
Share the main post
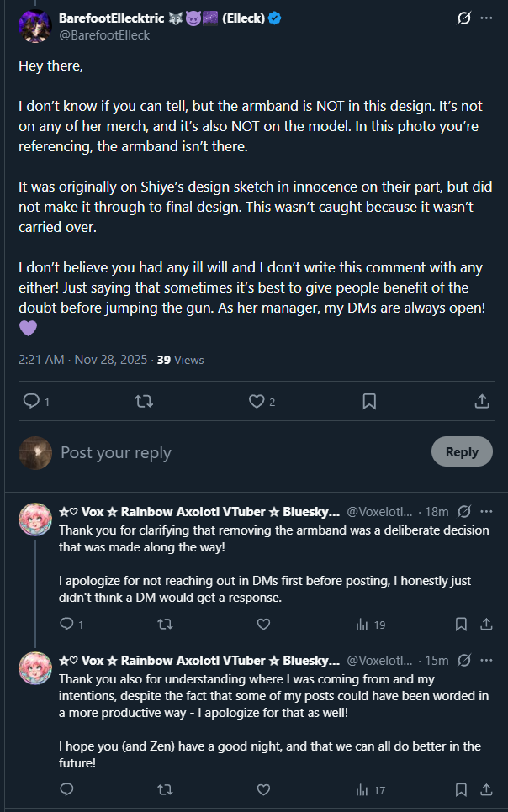coord(482,402)
